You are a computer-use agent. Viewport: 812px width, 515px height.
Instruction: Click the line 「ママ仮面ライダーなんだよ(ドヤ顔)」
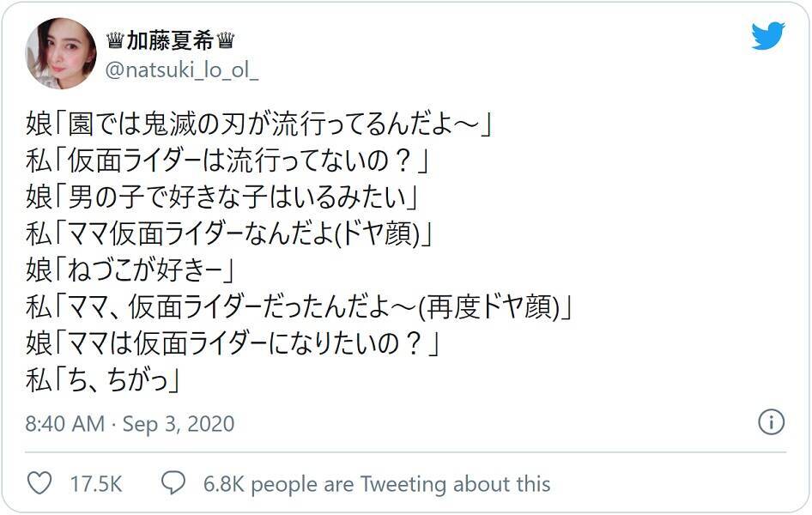[228, 234]
